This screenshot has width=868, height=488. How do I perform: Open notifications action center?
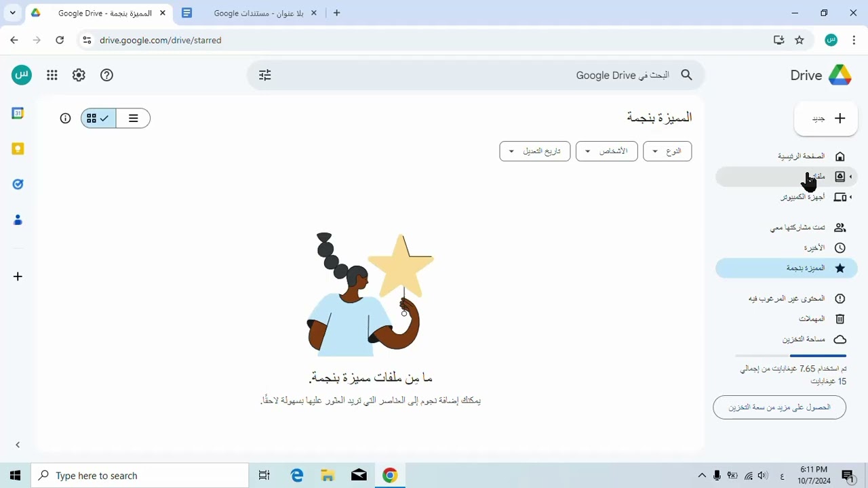pyautogui.click(x=848, y=476)
